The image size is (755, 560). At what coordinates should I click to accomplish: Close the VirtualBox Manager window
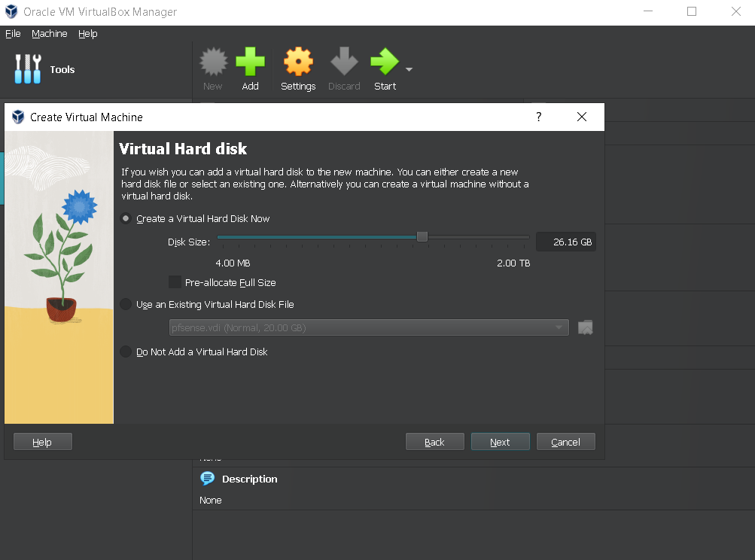coord(736,11)
